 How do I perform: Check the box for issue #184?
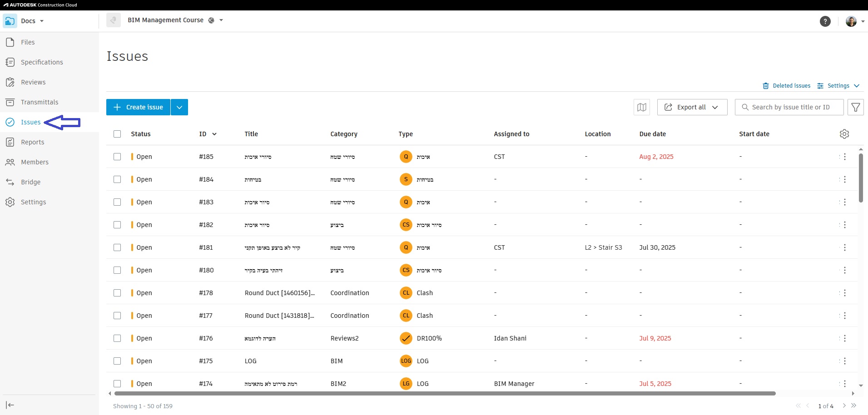click(x=117, y=179)
